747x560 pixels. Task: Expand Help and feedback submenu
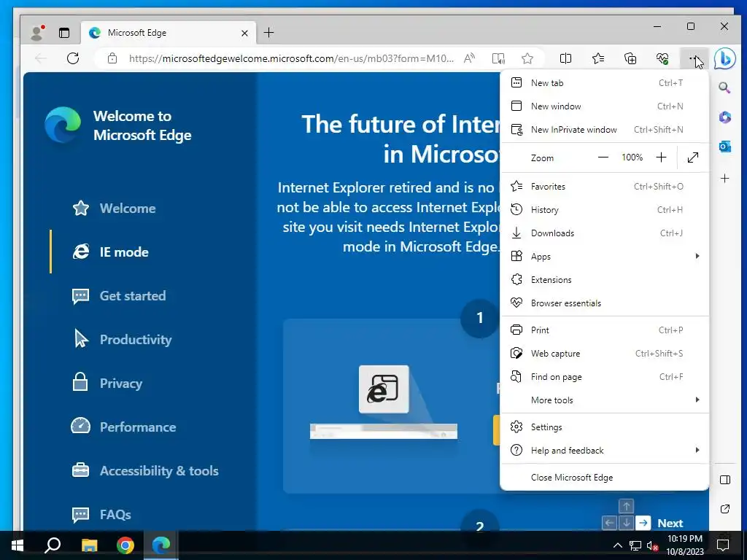click(x=604, y=451)
